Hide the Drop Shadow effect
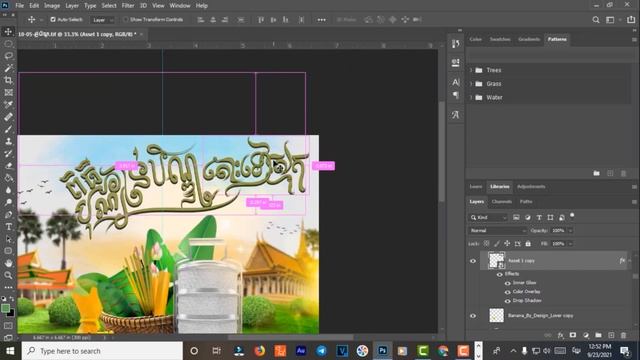The height and width of the screenshot is (360, 640). click(x=507, y=301)
